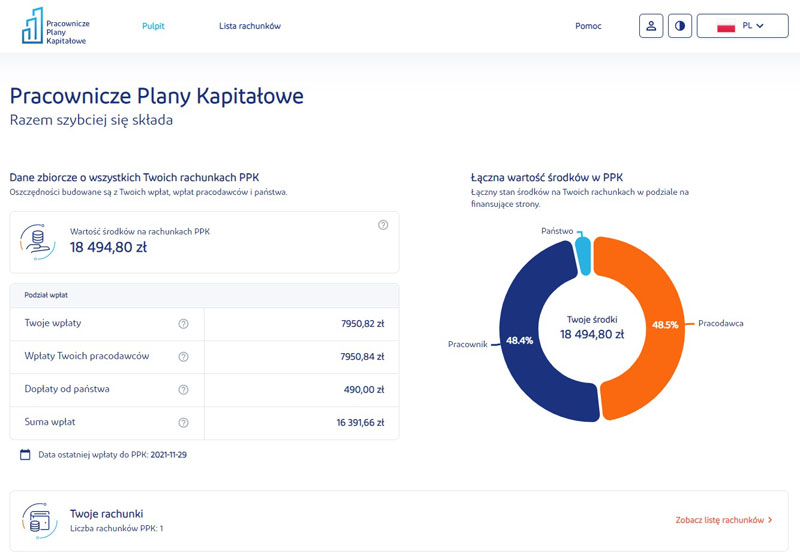The height and width of the screenshot is (560, 800).
Task: Select the light blue Państwo chart segment
Action: (x=584, y=253)
